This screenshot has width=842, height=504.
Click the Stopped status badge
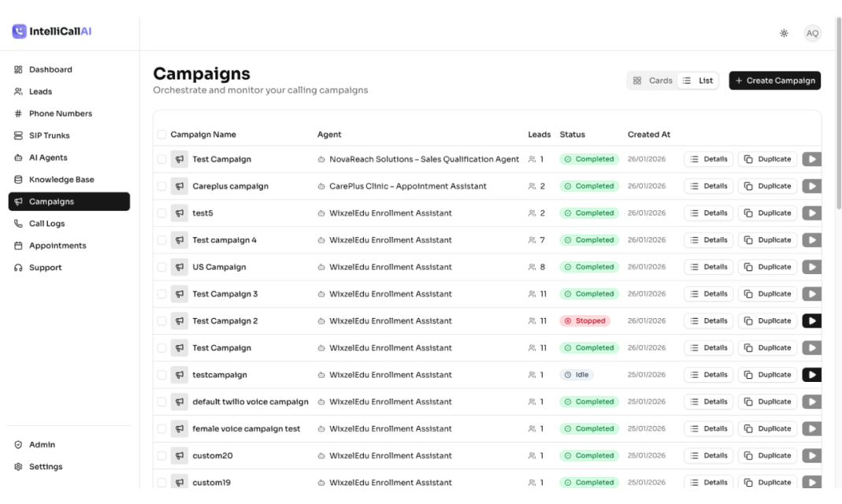(584, 321)
